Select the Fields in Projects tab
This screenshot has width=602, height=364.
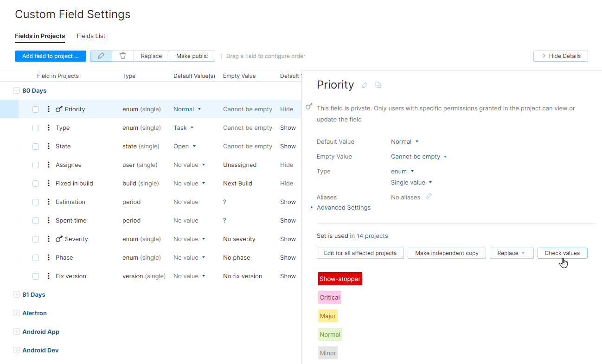(40, 36)
